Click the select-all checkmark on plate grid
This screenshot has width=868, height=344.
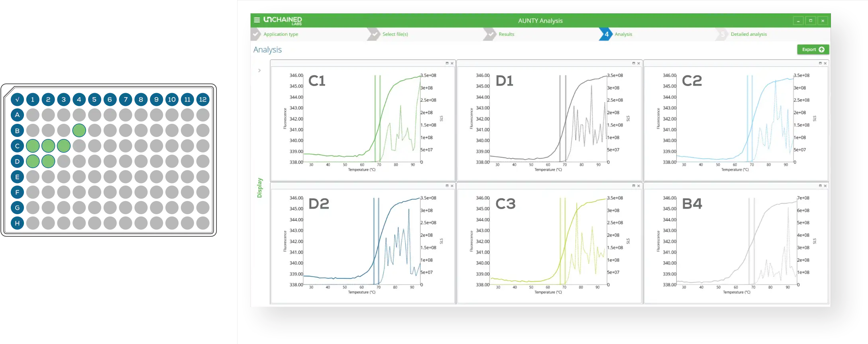[x=17, y=100]
